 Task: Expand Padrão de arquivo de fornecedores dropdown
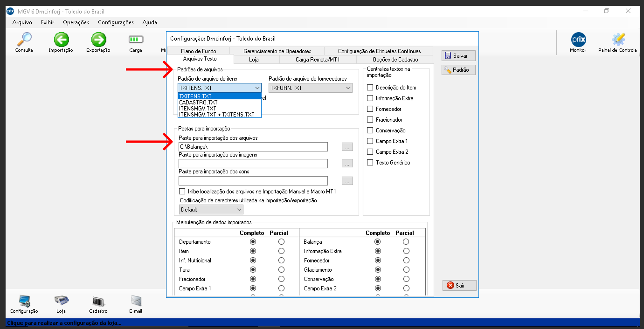(310, 88)
